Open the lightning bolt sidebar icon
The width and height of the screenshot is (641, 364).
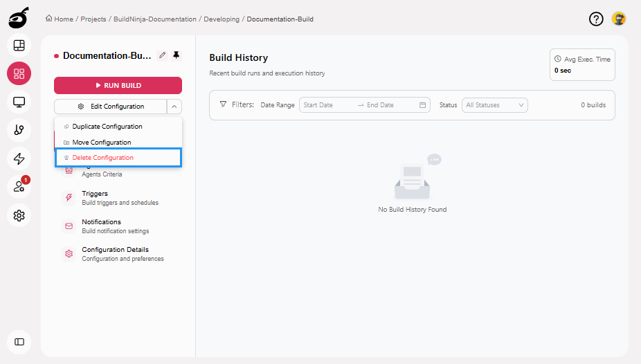click(x=19, y=158)
